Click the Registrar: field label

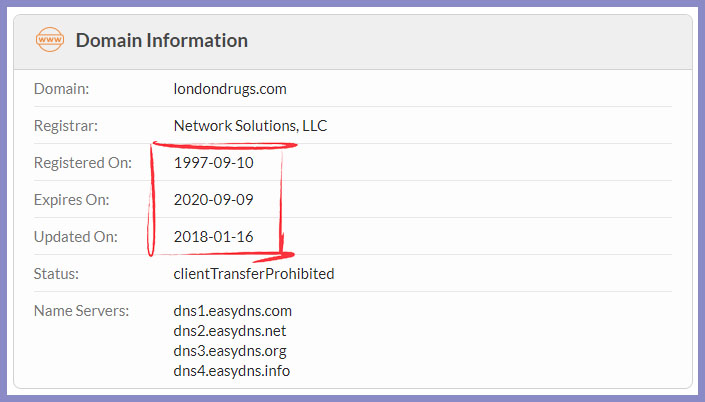point(66,126)
